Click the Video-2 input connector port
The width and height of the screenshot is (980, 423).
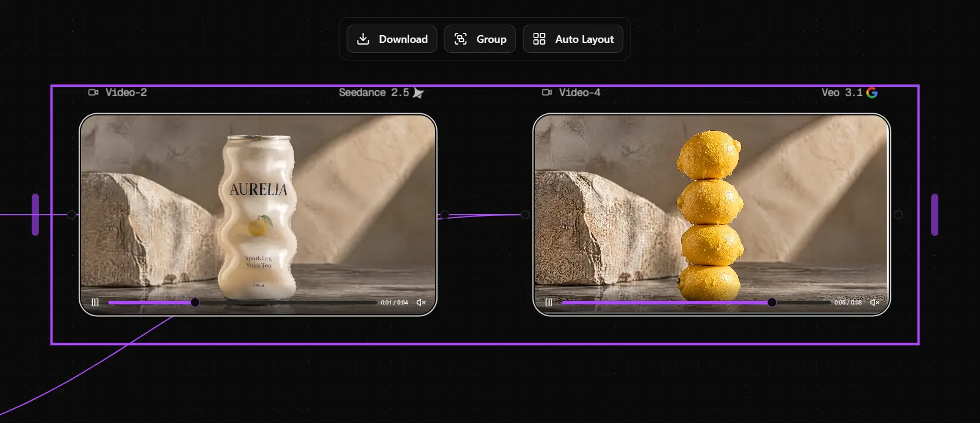(x=72, y=215)
